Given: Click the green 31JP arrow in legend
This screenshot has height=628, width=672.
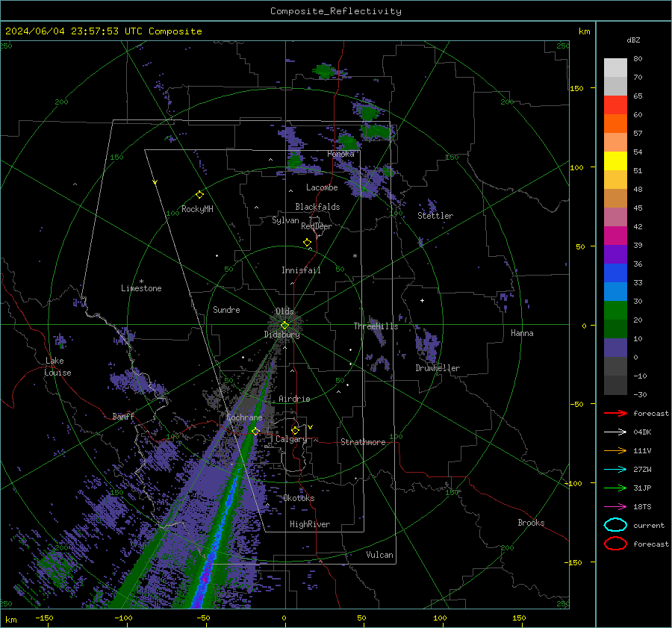Looking at the screenshot, I should [x=615, y=488].
